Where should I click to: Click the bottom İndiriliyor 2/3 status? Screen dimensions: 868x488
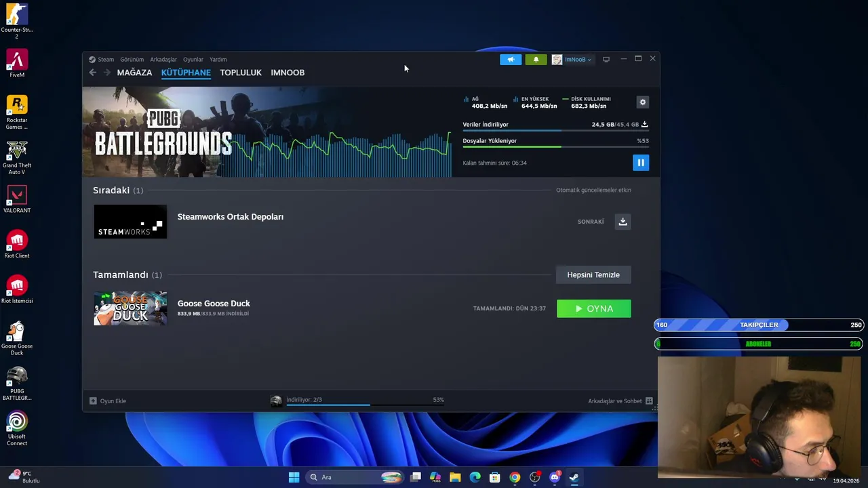[304, 400]
